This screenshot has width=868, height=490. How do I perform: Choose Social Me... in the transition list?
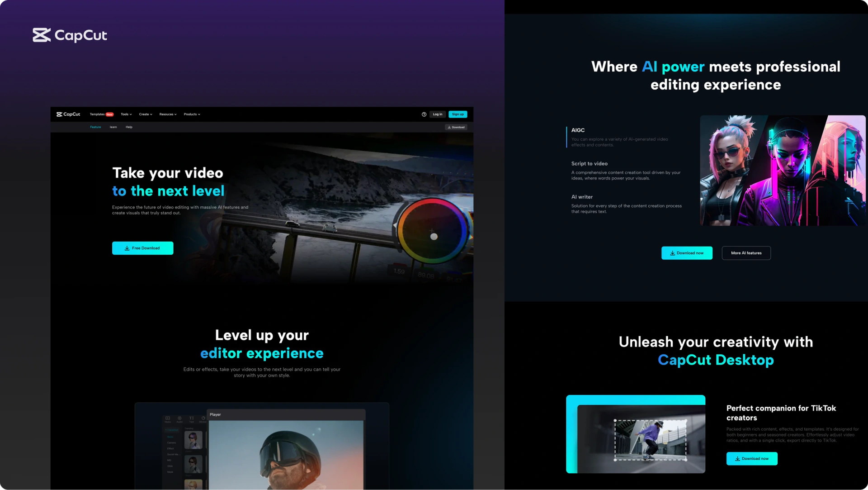[173, 455]
